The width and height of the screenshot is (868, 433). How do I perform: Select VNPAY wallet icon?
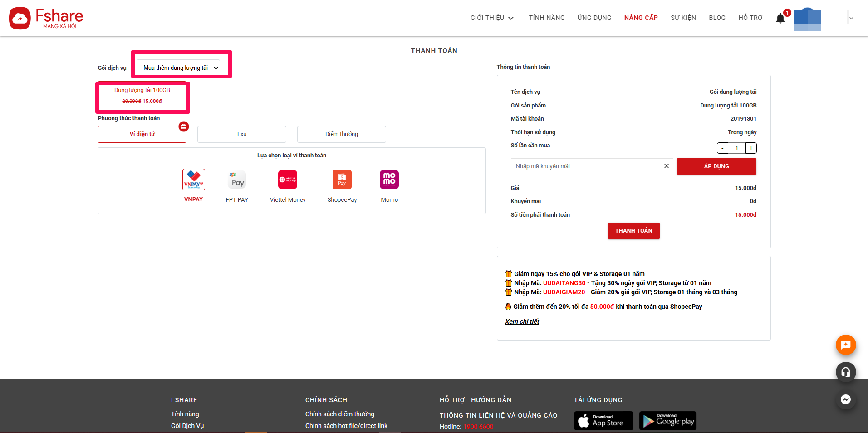click(x=193, y=180)
